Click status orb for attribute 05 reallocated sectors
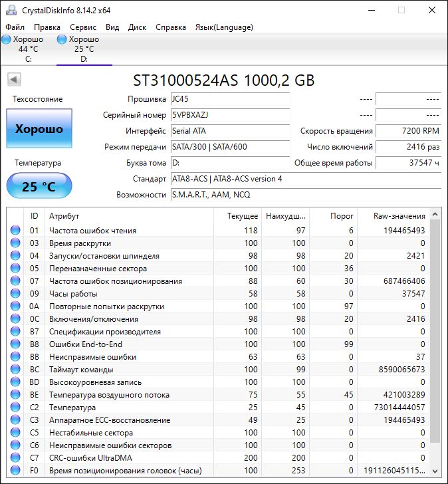Viewport: 448px width, 484px height. click(15, 269)
